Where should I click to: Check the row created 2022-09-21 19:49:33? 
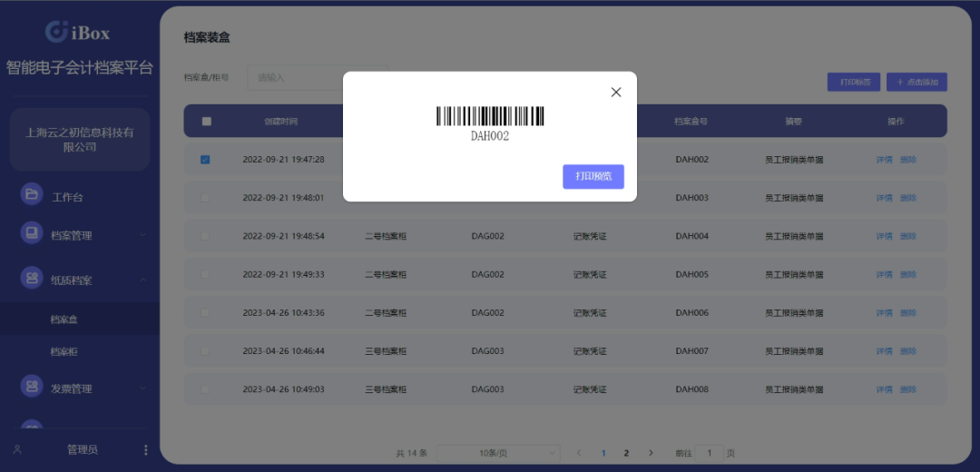click(x=205, y=274)
